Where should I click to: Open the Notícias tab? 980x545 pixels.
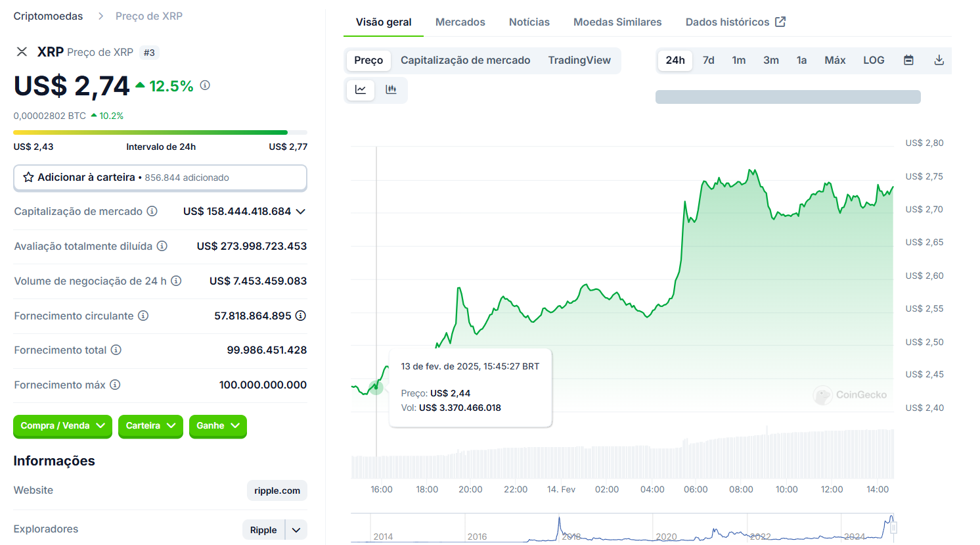[529, 22]
